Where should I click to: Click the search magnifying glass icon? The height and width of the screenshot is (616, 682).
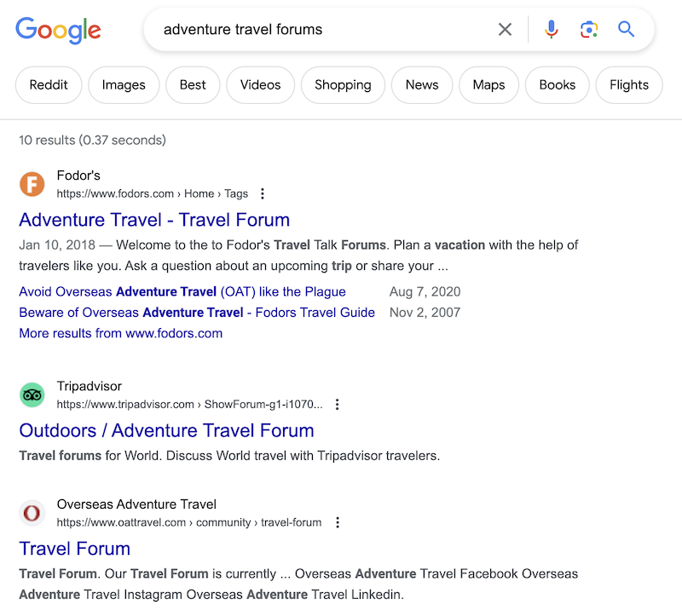(x=626, y=29)
